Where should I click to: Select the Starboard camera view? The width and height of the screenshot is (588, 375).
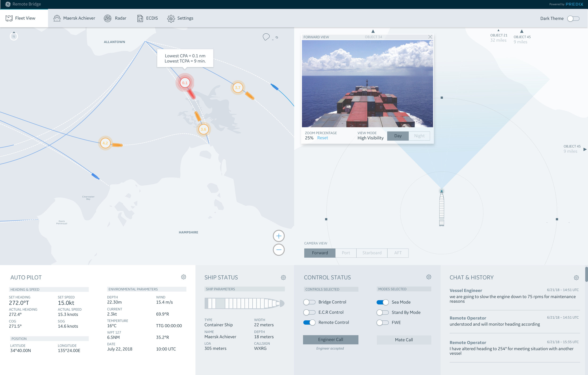372,253
